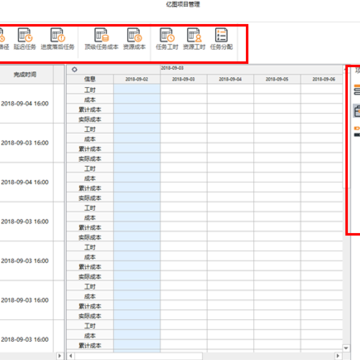Click the 亿图项目管理 window title
360x360 pixels.
point(183,5)
